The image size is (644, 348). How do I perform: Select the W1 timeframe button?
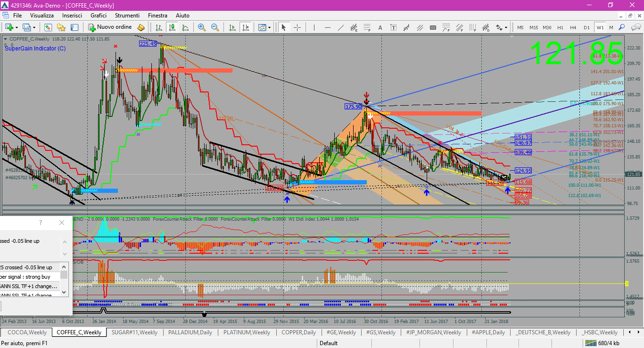pyautogui.click(x=600, y=27)
